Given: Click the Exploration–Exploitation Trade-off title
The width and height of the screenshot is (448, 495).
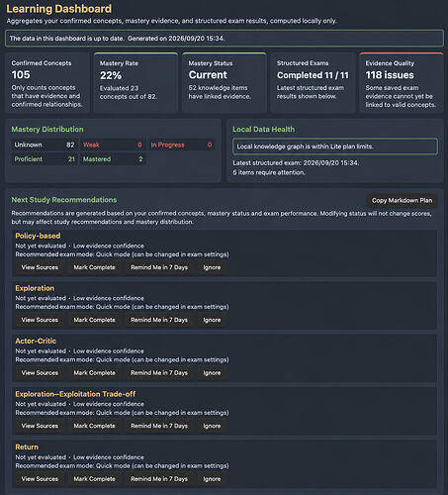Looking at the screenshot, I should (75, 394).
